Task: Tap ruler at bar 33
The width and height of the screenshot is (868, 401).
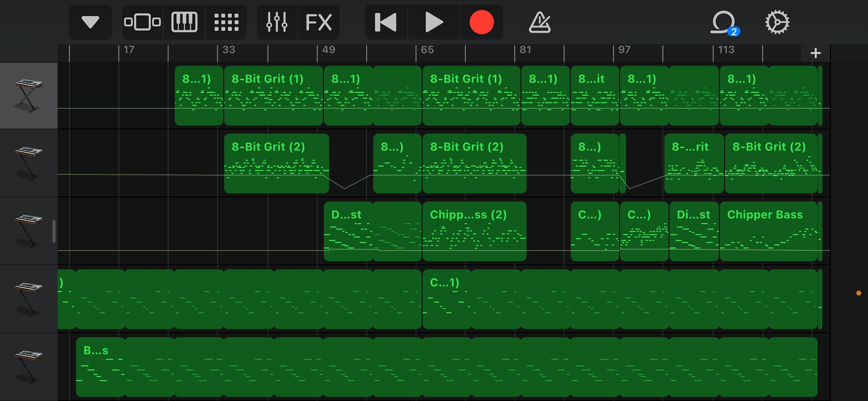Action: tap(228, 50)
